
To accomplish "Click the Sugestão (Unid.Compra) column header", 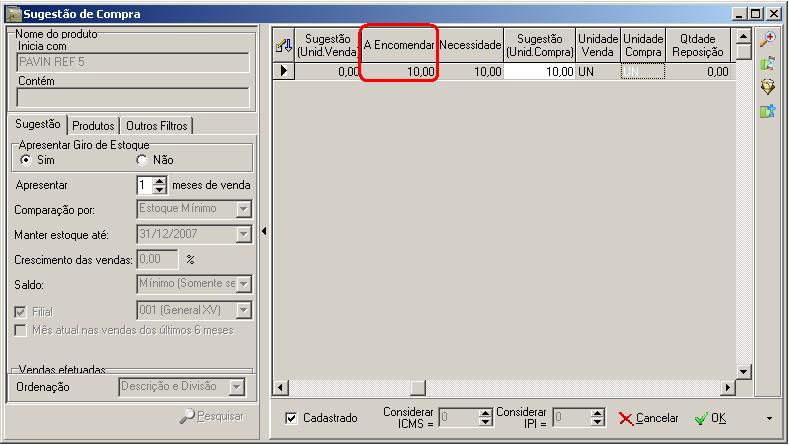I will [539, 45].
